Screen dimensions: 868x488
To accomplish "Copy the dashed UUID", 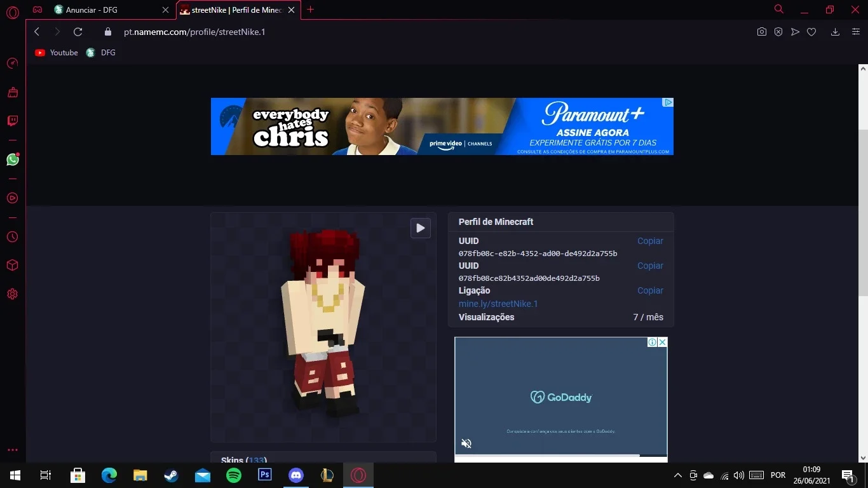I will [x=650, y=241].
